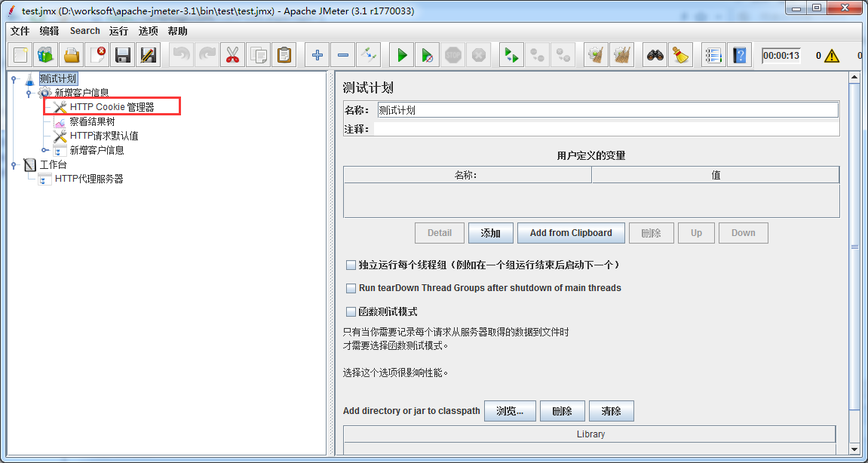Viewport: 868px width, 463px height.
Task: Click the 名称 input field
Action: (608, 109)
